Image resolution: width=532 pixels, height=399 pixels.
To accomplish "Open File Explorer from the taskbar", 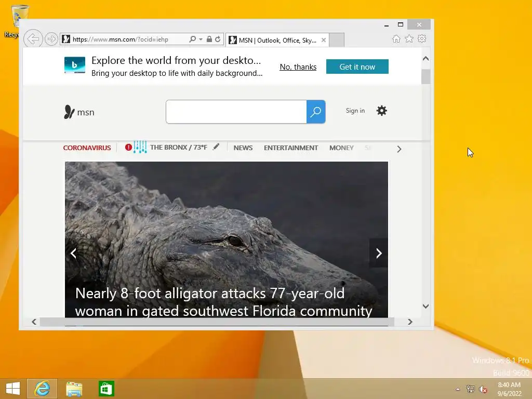I will [x=74, y=389].
